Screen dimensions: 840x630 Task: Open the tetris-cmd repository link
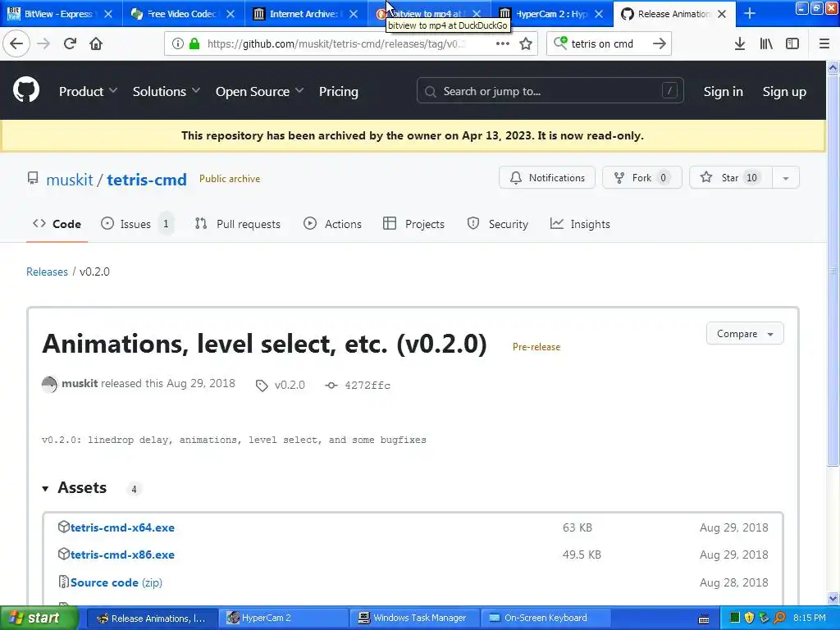click(x=147, y=180)
